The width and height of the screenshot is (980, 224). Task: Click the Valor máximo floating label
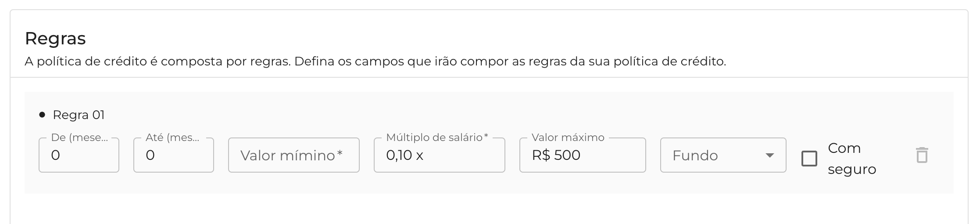568,137
